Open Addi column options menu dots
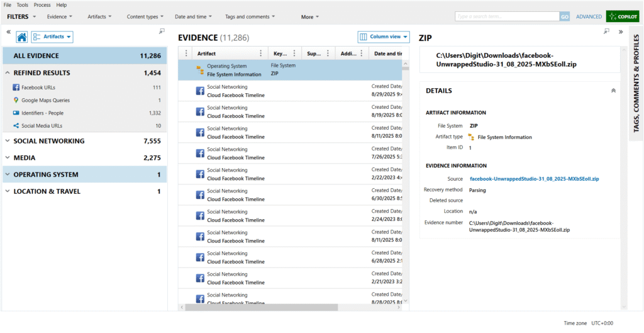Image resolution: width=644 pixels, height=333 pixels. point(362,54)
